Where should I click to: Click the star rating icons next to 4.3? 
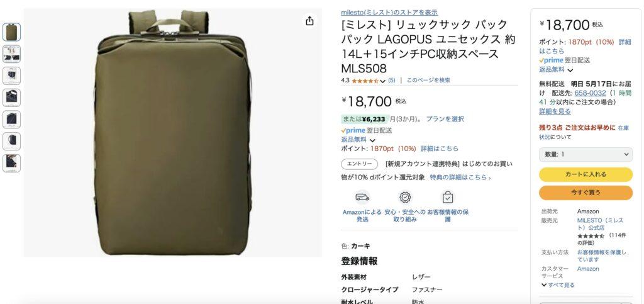tap(365, 81)
